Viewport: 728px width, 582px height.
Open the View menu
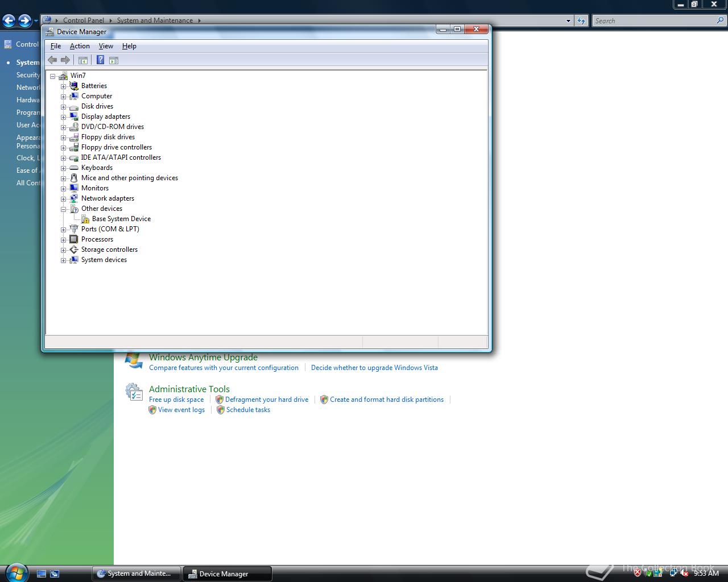106,46
